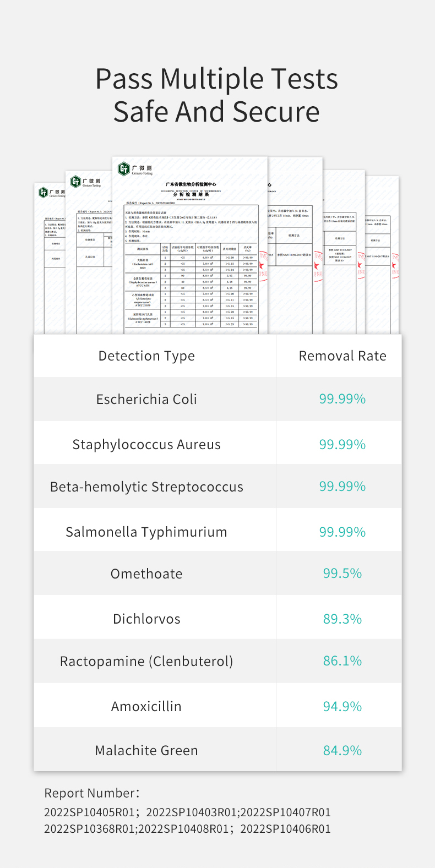
Task: Open the far-right report page thumbnail
Action: tap(382, 253)
